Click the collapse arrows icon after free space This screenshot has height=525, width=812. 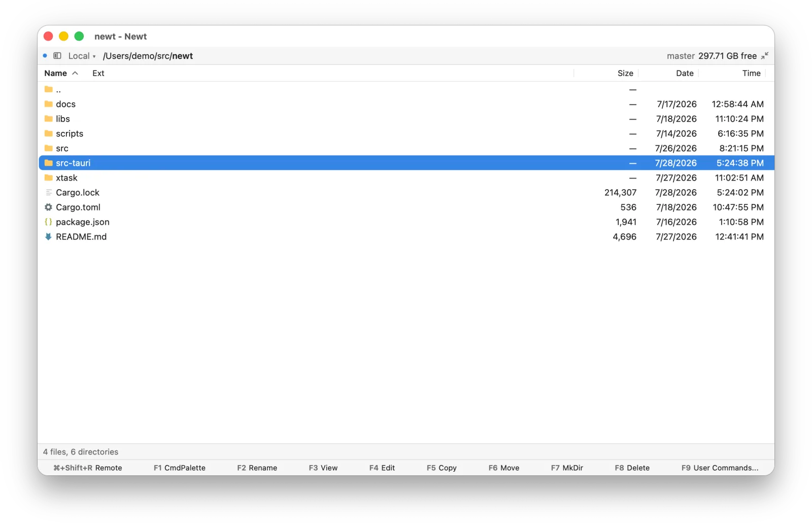point(765,56)
